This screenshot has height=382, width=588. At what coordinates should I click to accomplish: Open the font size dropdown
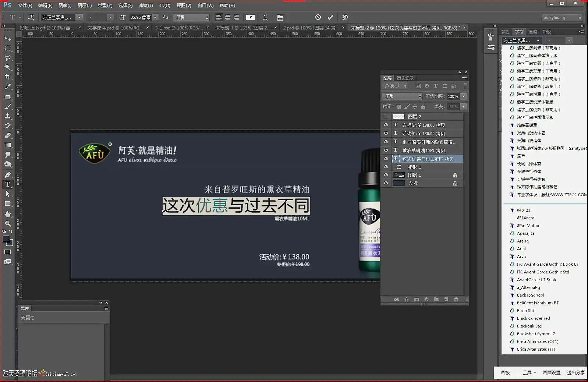point(155,17)
